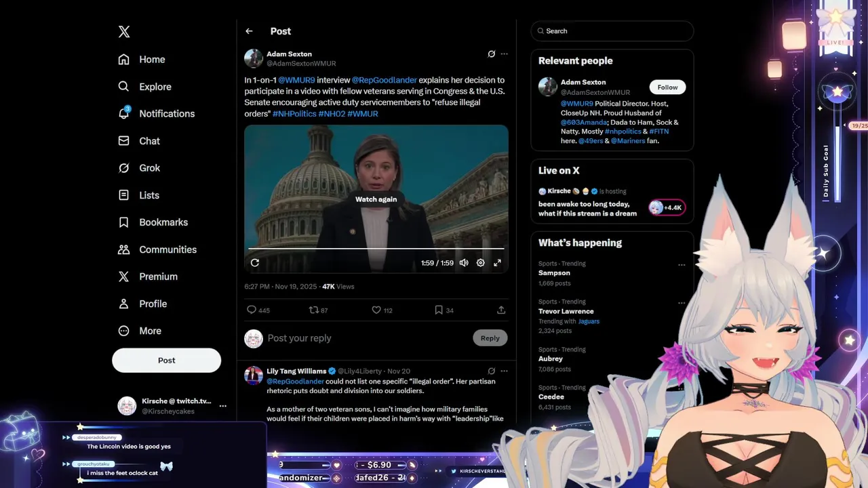The width and height of the screenshot is (868, 488).
Task: Click Grok explain icon on Adam Sexton's post
Action: [492, 54]
